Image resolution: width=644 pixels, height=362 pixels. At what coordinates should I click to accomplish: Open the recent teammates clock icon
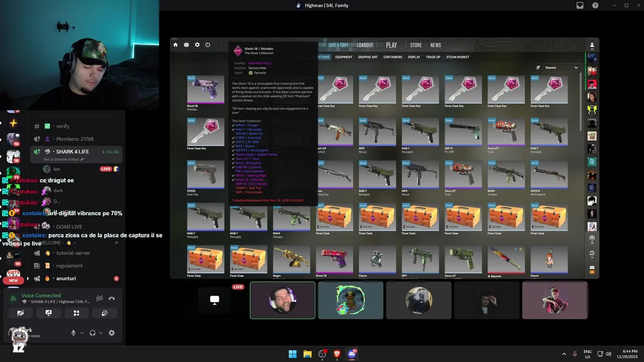point(592,253)
